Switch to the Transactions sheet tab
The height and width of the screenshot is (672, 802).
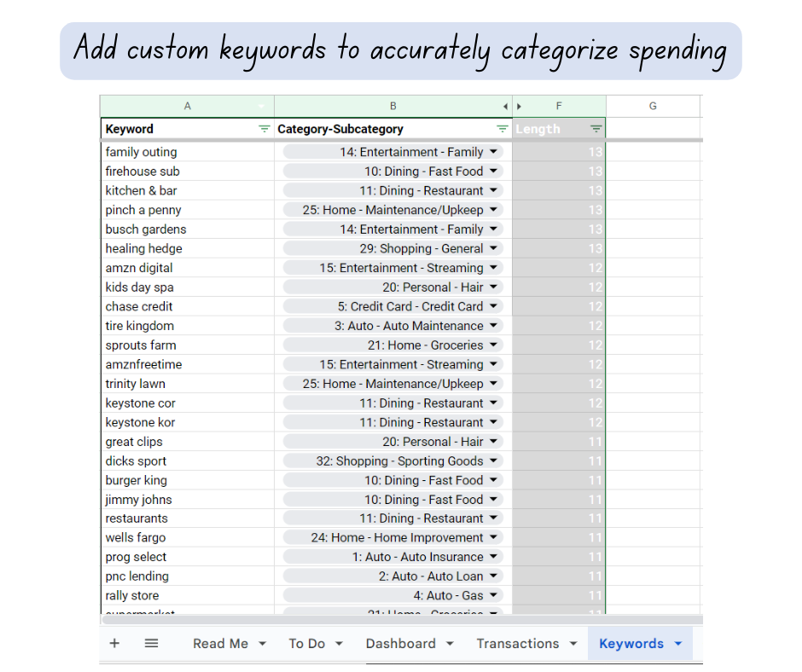(x=518, y=643)
